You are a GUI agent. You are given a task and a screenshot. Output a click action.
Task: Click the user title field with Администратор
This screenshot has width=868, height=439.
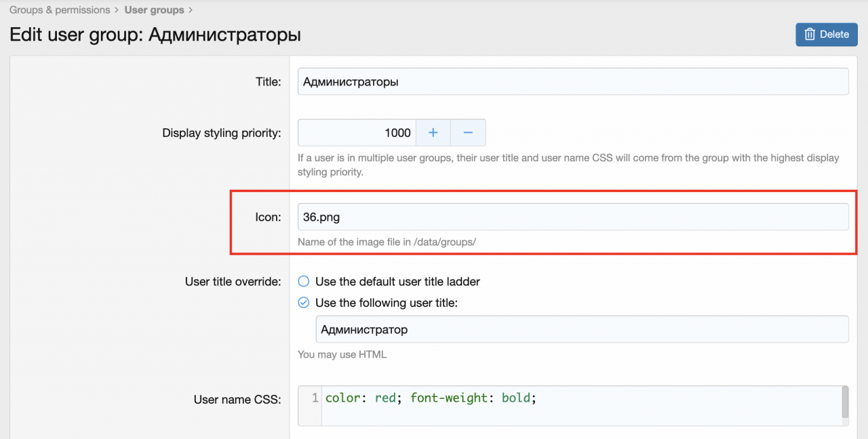click(582, 330)
